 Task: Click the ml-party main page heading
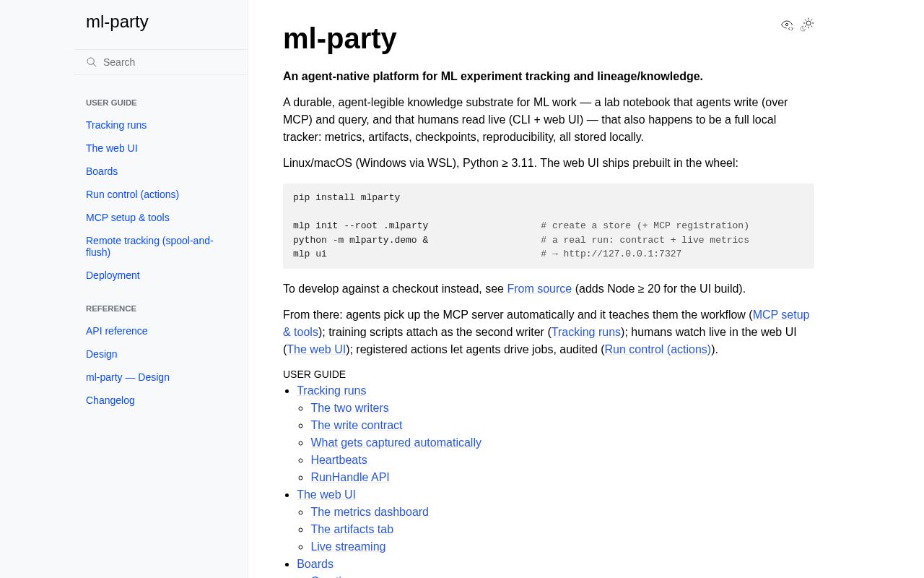pyautogui.click(x=339, y=38)
